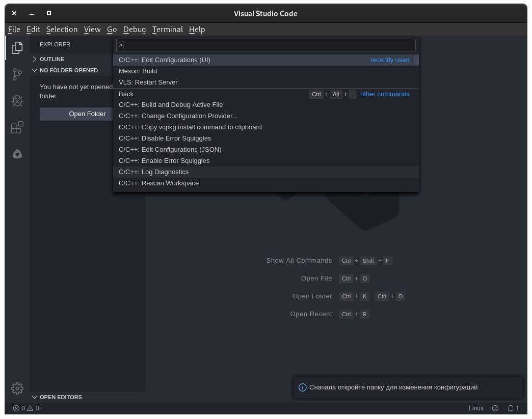Run C/C++: Edit Configurations (UI) command

(x=265, y=60)
